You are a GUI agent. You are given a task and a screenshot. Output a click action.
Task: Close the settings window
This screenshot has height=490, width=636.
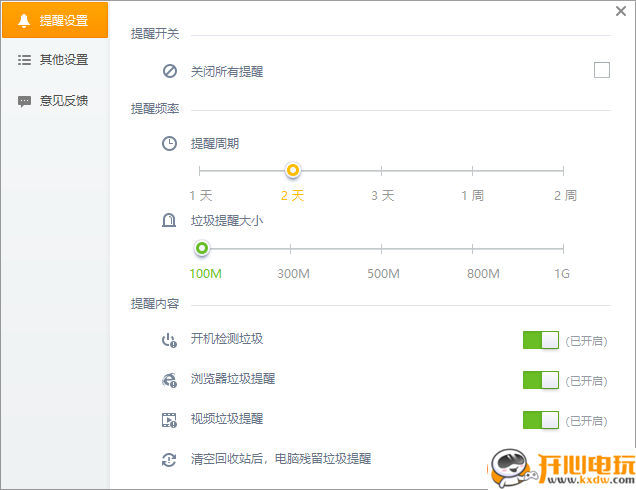pos(621,11)
